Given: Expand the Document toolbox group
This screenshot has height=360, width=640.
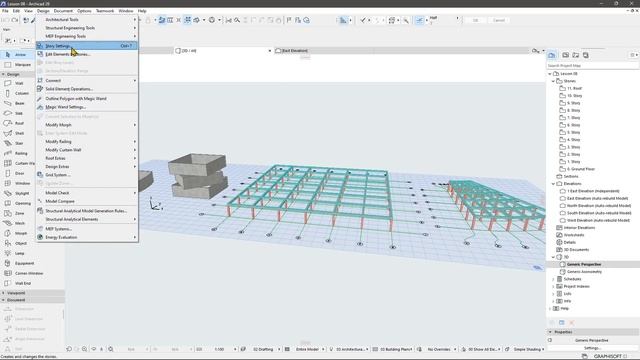Looking at the screenshot, I should coord(3,300).
